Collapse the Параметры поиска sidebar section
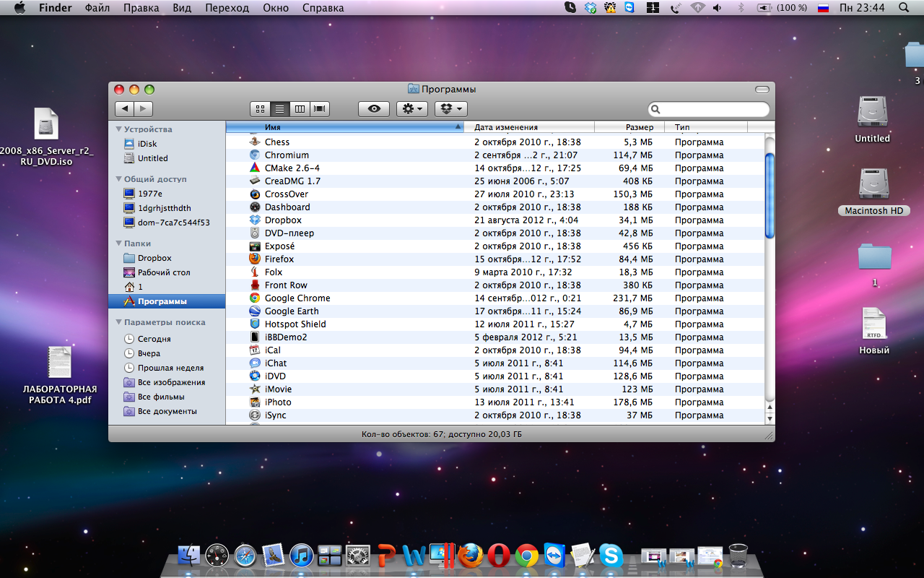Image resolution: width=924 pixels, height=578 pixels. click(x=119, y=322)
